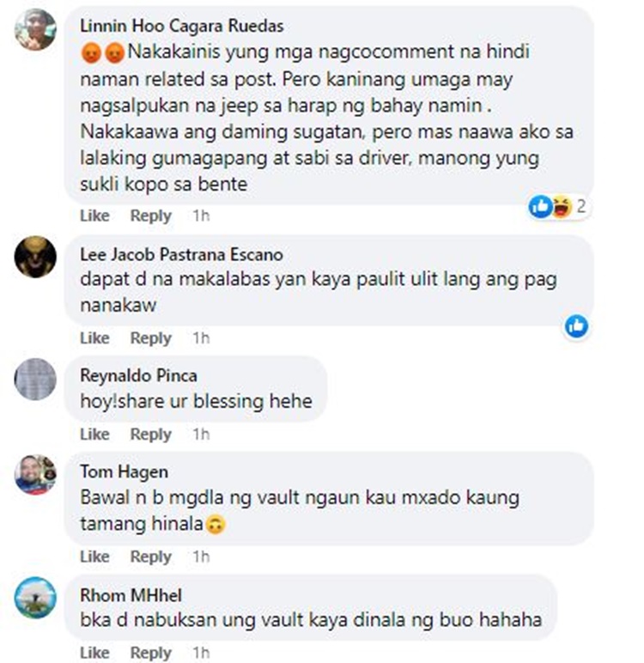Open the Tom Hagen name link

(x=124, y=471)
